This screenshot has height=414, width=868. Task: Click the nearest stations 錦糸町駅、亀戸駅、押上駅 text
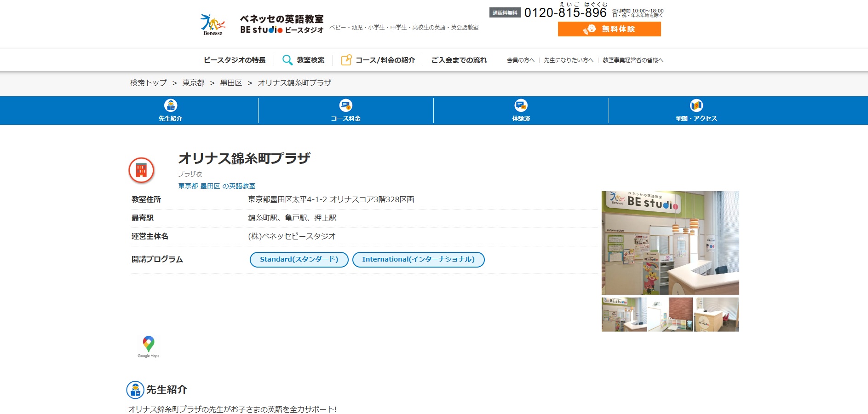(x=292, y=218)
